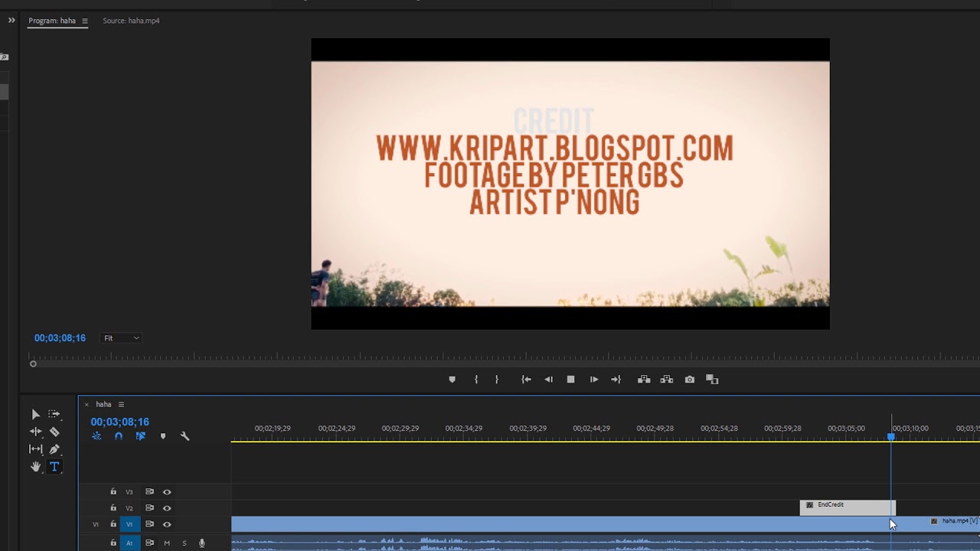Open the Program: haha panel menu
The width and height of the screenshot is (980, 551).
84,21
